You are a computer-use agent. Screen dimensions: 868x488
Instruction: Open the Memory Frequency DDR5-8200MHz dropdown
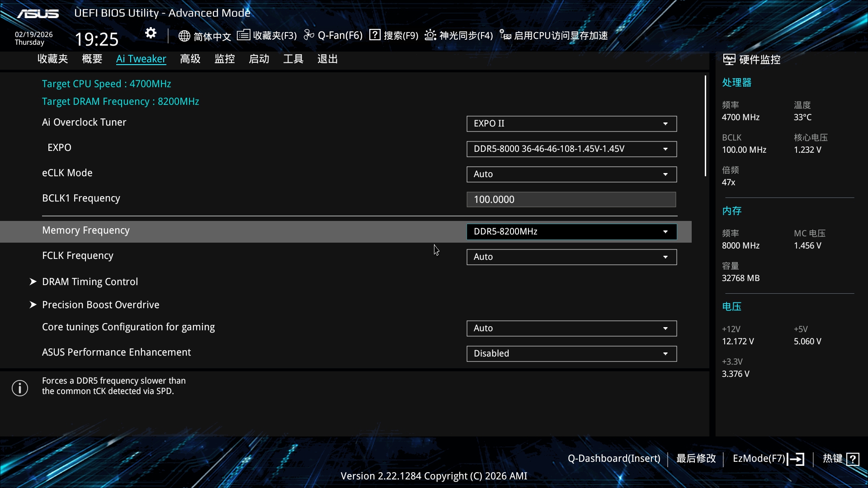point(571,232)
